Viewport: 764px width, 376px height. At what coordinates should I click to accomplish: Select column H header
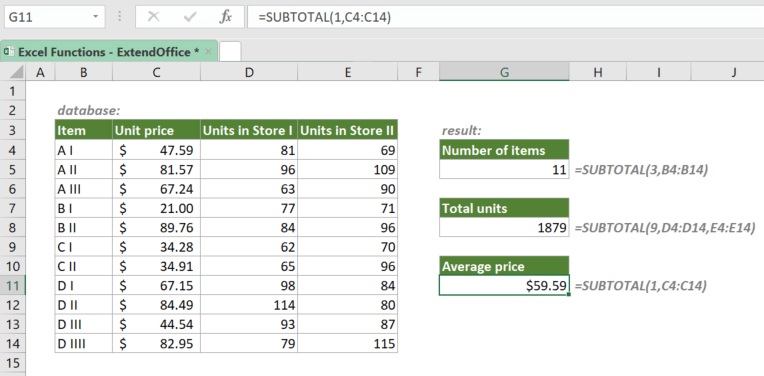598,73
